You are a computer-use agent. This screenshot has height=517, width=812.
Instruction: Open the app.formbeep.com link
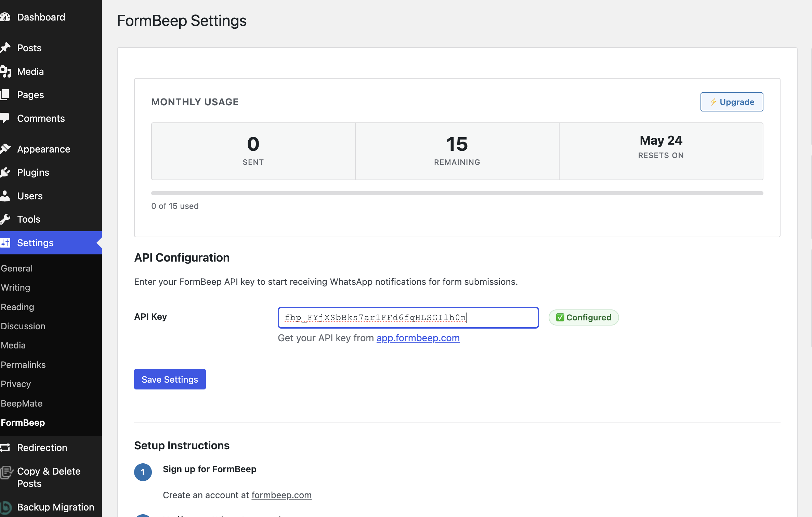pos(418,338)
